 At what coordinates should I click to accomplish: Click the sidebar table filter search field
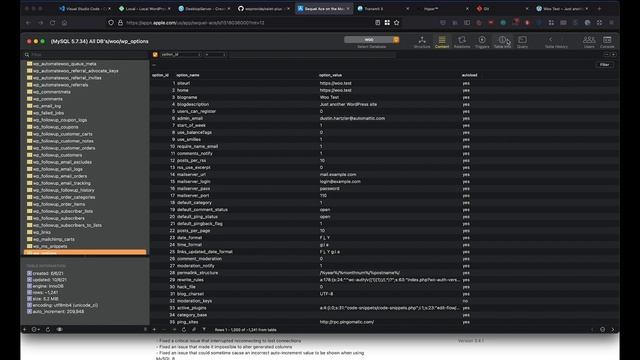pyautogui.click(x=85, y=54)
